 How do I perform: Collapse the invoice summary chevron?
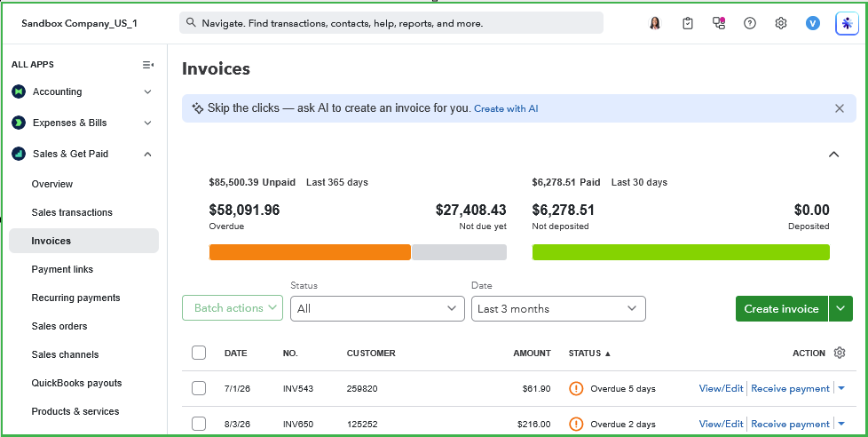point(833,155)
